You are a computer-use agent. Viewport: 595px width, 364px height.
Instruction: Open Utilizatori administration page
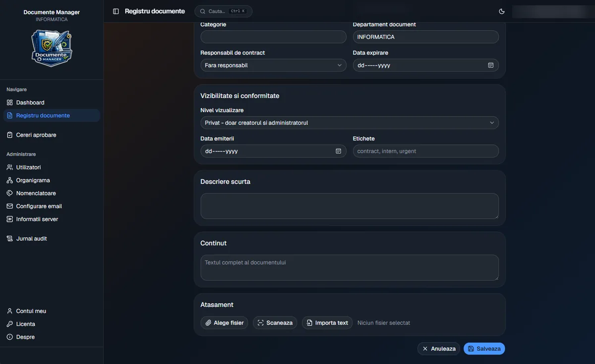coord(52,167)
